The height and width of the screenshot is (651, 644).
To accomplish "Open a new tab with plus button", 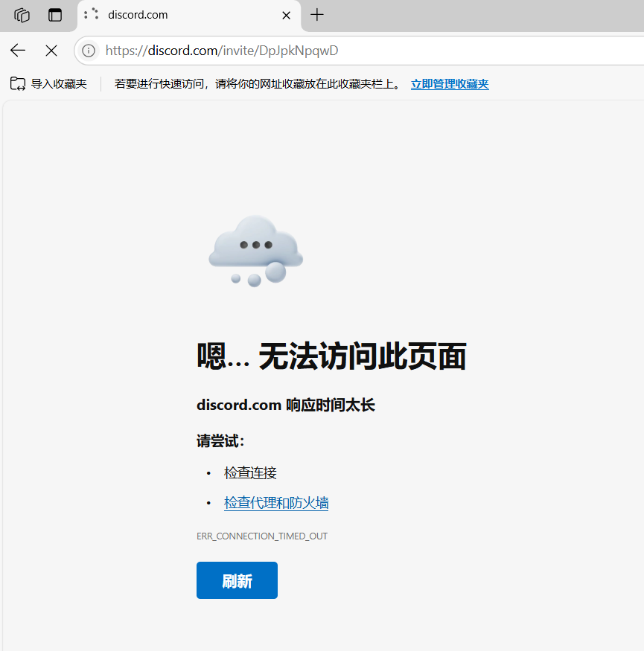I will click(317, 15).
